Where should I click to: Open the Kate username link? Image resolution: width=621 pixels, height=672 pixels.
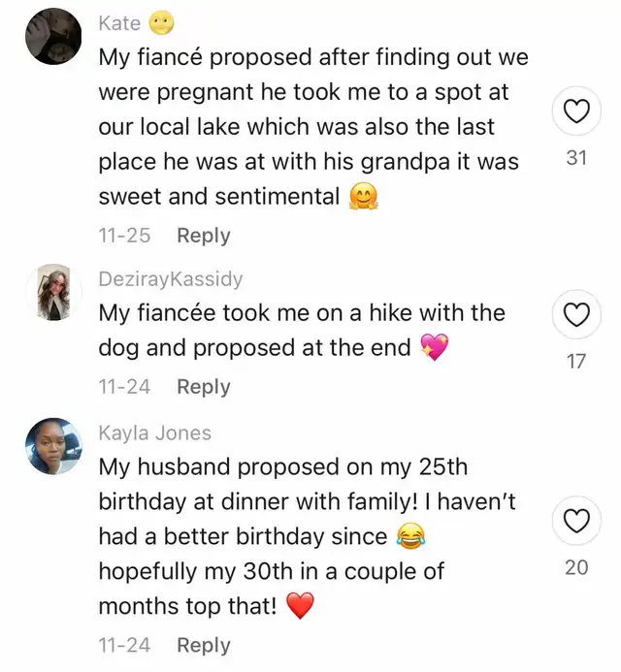click(119, 24)
